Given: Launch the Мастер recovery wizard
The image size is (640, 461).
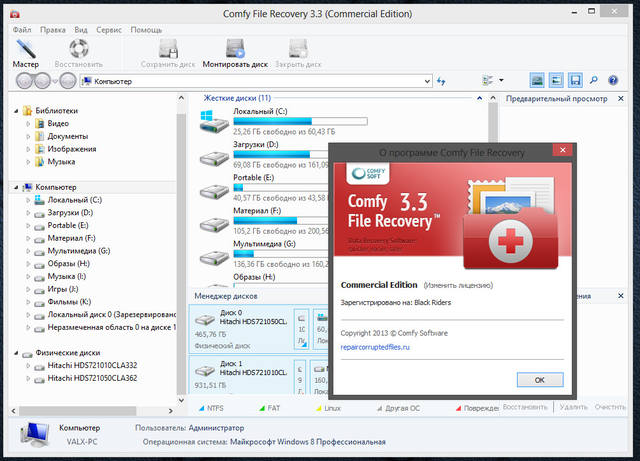Looking at the screenshot, I should point(26,51).
